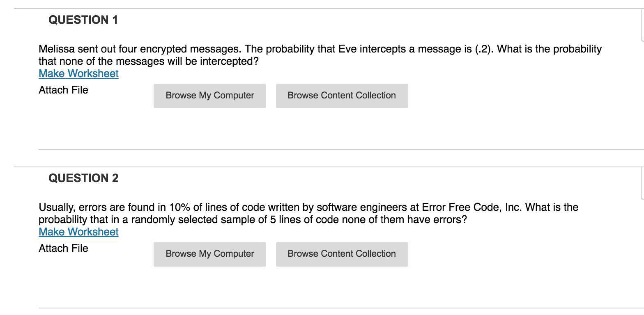The height and width of the screenshot is (315, 644).
Task: Open Make Worksheet link under Question 1
Action: click(x=78, y=74)
